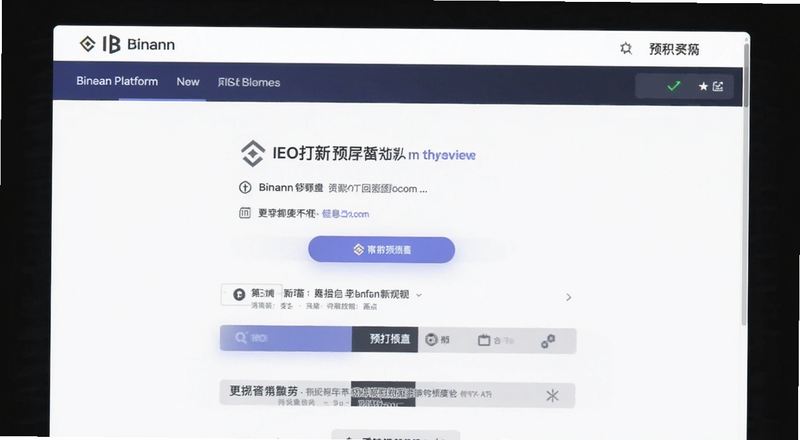Open the Binean Platform tab

pyautogui.click(x=117, y=81)
